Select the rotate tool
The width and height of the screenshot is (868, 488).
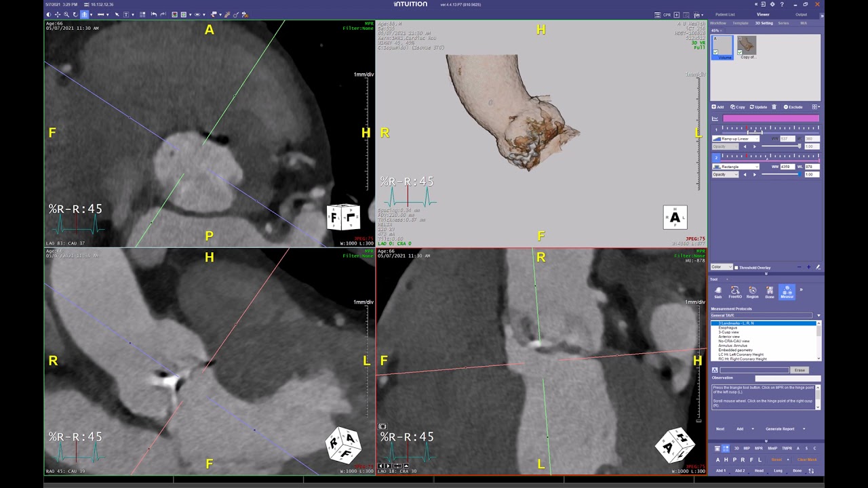[x=75, y=14]
